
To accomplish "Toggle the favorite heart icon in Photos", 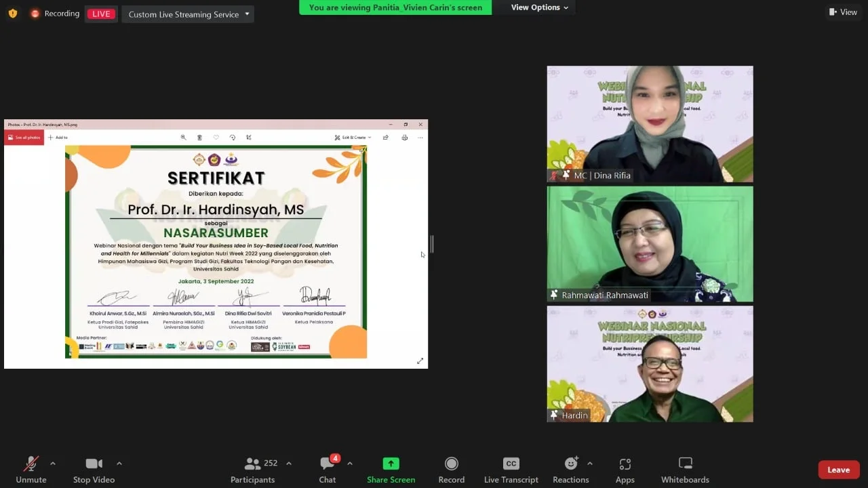I will pyautogui.click(x=216, y=138).
